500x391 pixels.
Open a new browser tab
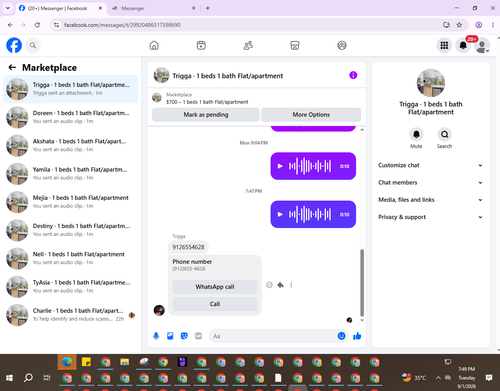[x=208, y=8]
